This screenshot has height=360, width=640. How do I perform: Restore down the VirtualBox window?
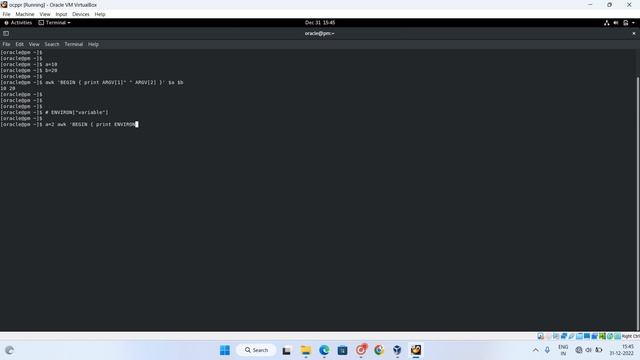click(x=609, y=5)
